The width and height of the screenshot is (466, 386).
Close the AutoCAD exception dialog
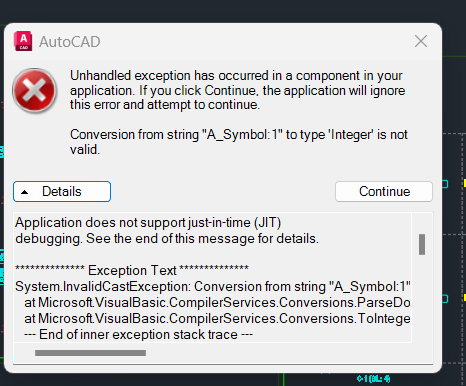coord(421,41)
